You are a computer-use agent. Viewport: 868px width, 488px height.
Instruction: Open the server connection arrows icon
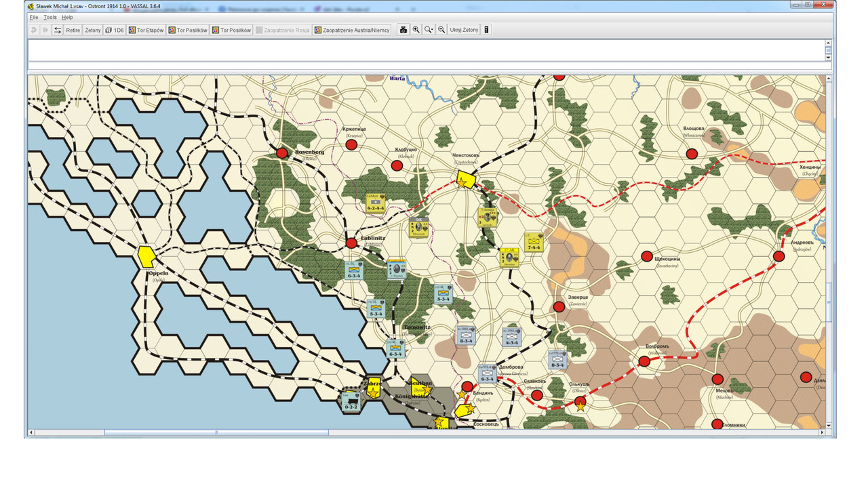pos(58,30)
